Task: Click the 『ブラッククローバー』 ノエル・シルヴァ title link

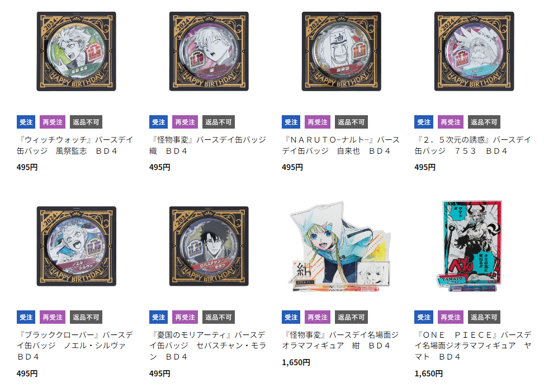Action: [x=75, y=346]
